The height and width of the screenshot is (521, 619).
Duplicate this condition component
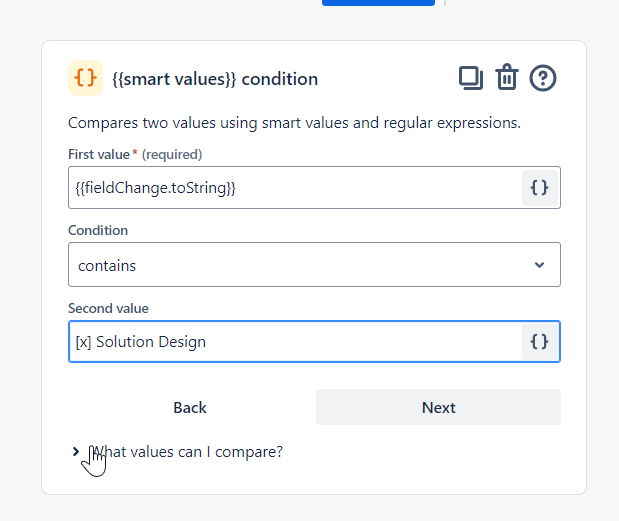pyautogui.click(x=470, y=78)
